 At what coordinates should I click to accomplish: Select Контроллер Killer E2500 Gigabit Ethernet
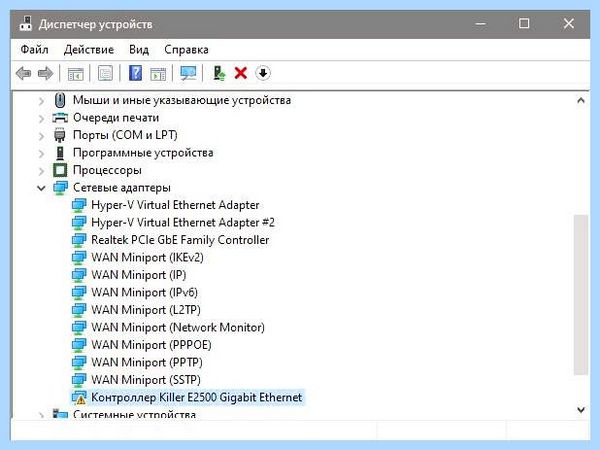tap(197, 397)
